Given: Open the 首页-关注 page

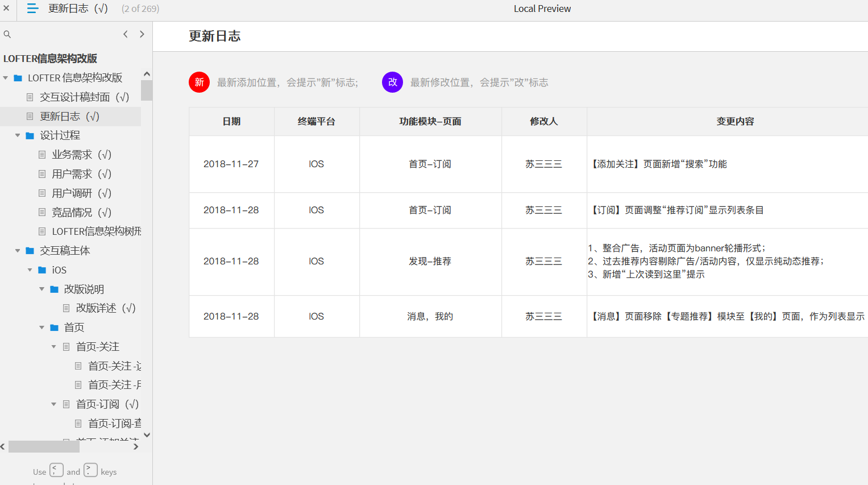Looking at the screenshot, I should (98, 347).
